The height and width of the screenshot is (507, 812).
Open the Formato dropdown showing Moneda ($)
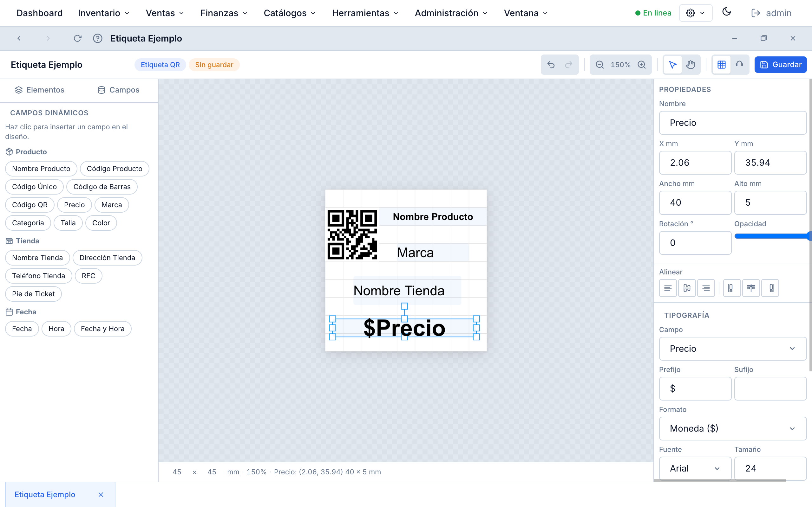click(x=732, y=428)
